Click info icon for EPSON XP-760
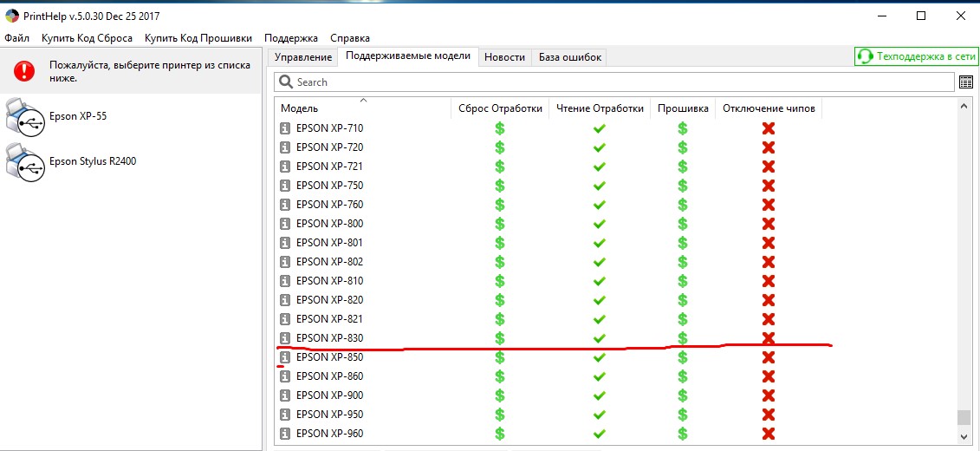The image size is (980, 451). [x=285, y=205]
